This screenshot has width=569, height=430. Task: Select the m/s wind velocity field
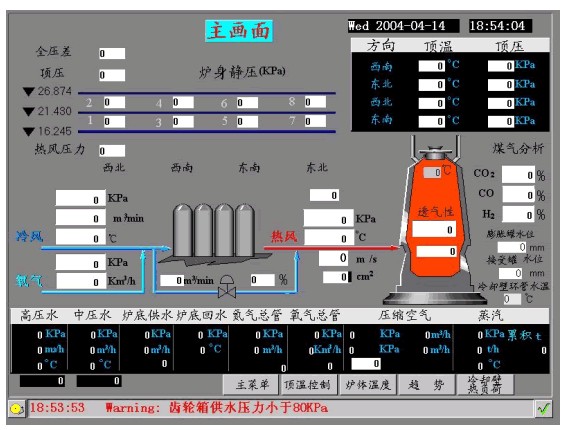point(333,258)
